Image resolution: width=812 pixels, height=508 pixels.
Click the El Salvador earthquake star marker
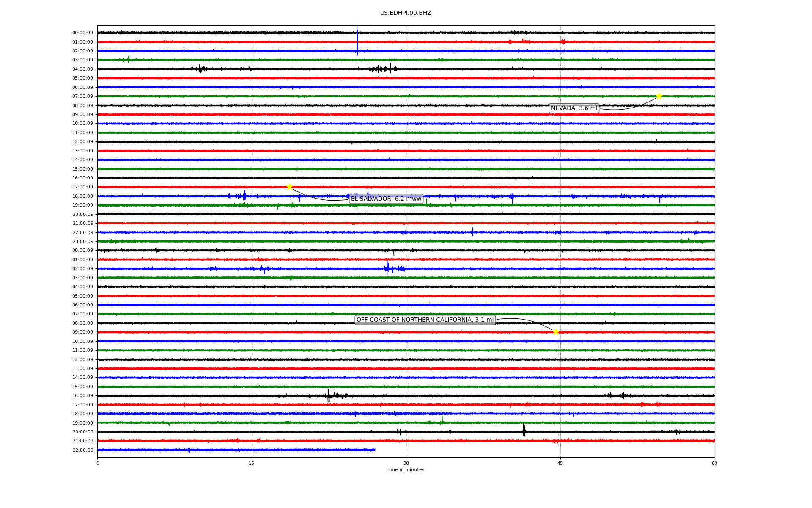289,187
